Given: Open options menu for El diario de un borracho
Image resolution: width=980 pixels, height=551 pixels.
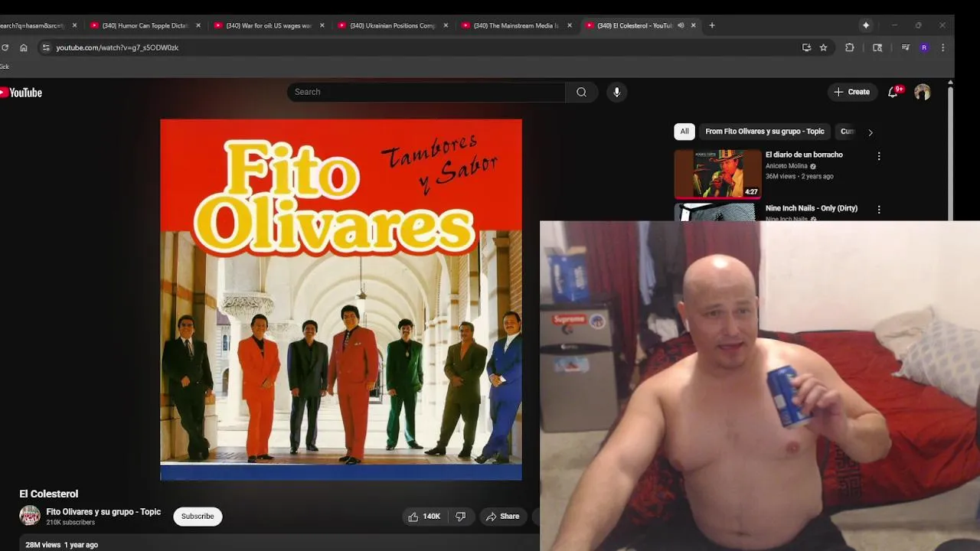Looking at the screenshot, I should click(x=879, y=156).
